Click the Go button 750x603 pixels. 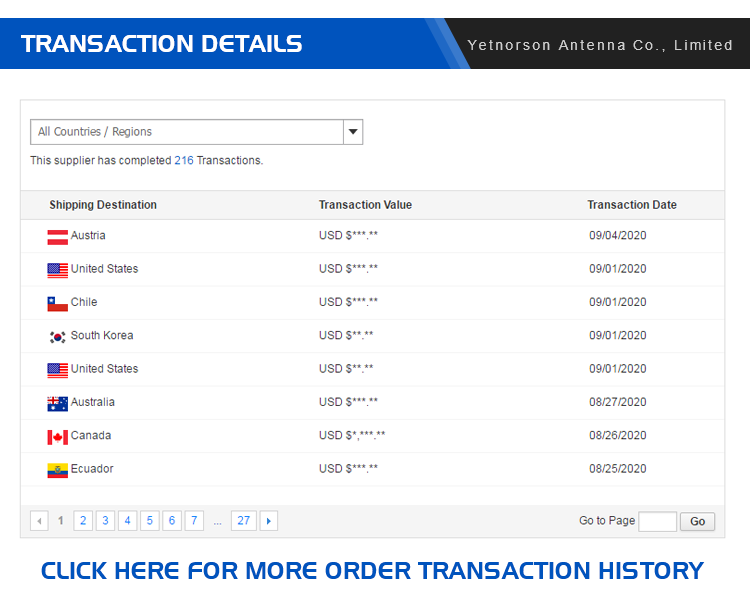pyautogui.click(x=697, y=522)
